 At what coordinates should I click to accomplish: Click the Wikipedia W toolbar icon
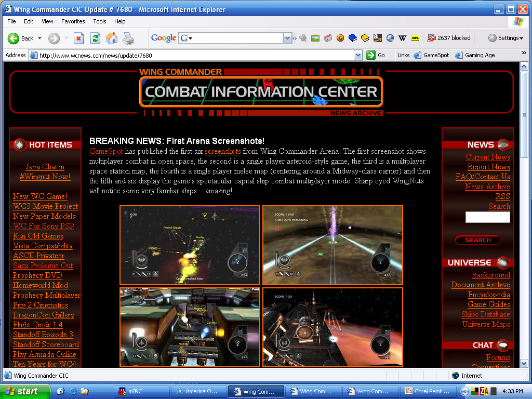pos(402,38)
